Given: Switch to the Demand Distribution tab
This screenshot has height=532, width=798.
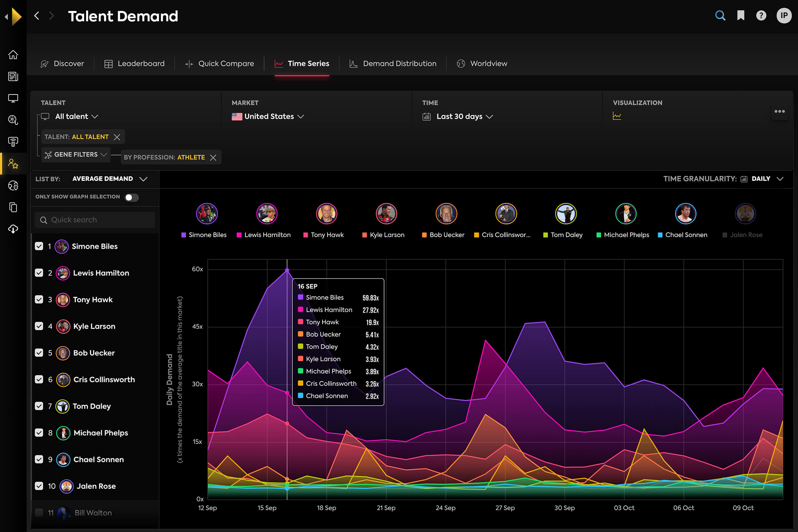Looking at the screenshot, I should point(393,64).
